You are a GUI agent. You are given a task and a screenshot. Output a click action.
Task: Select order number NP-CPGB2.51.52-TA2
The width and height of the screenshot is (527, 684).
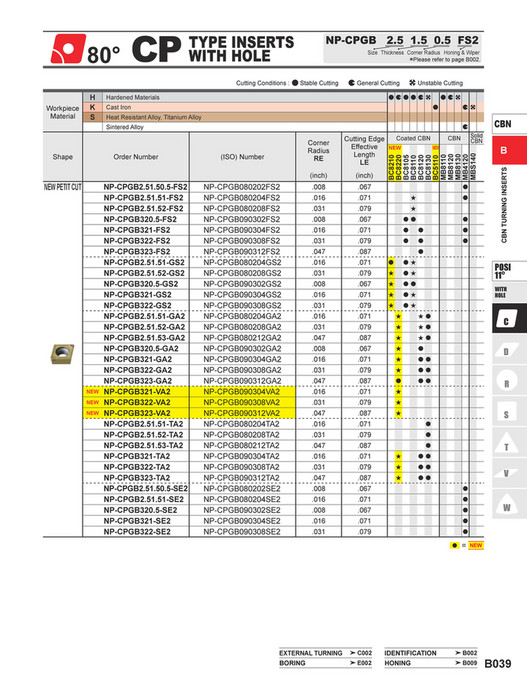(x=144, y=434)
